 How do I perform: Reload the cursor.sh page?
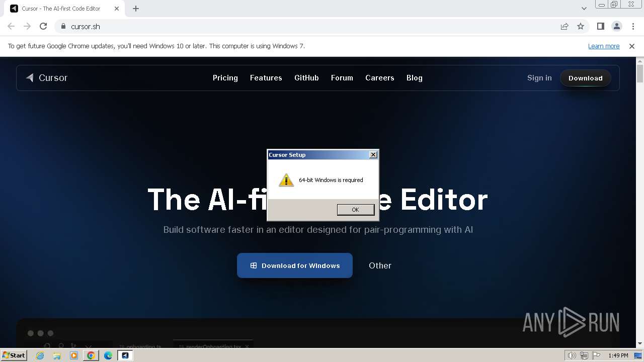coord(43,26)
